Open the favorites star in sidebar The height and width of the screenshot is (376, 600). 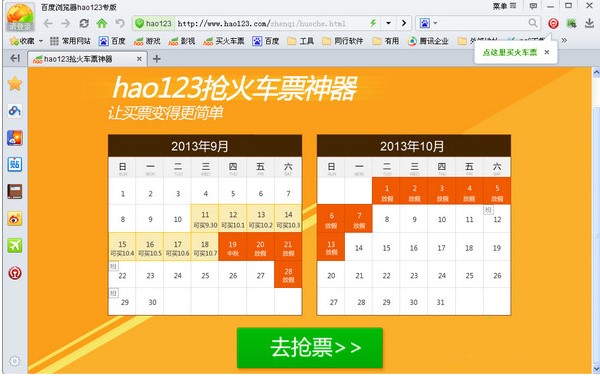(15, 83)
